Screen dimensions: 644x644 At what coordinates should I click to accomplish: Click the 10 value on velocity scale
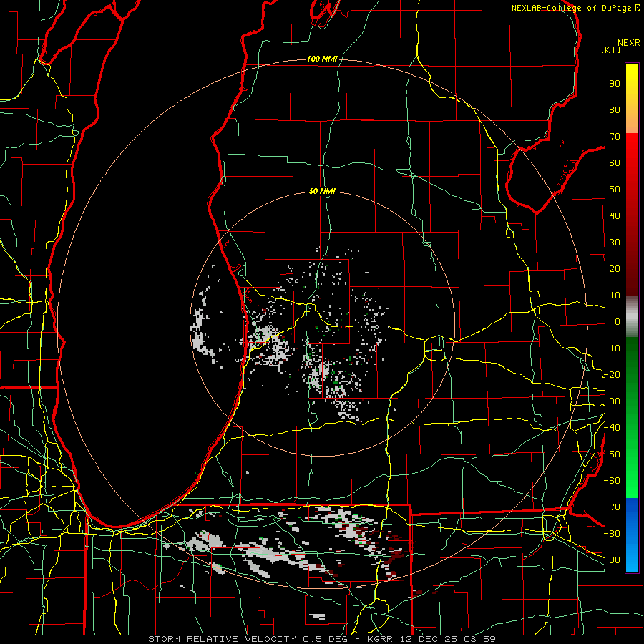click(x=615, y=296)
